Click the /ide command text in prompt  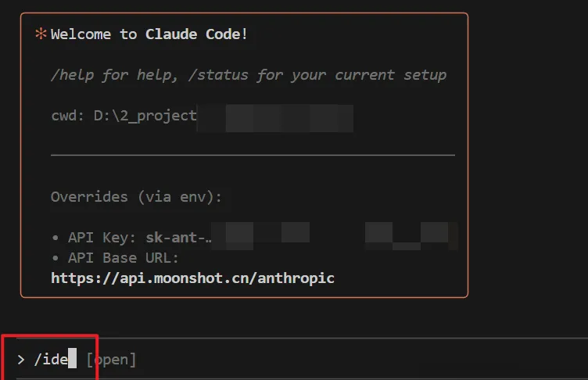pyautogui.click(x=50, y=360)
